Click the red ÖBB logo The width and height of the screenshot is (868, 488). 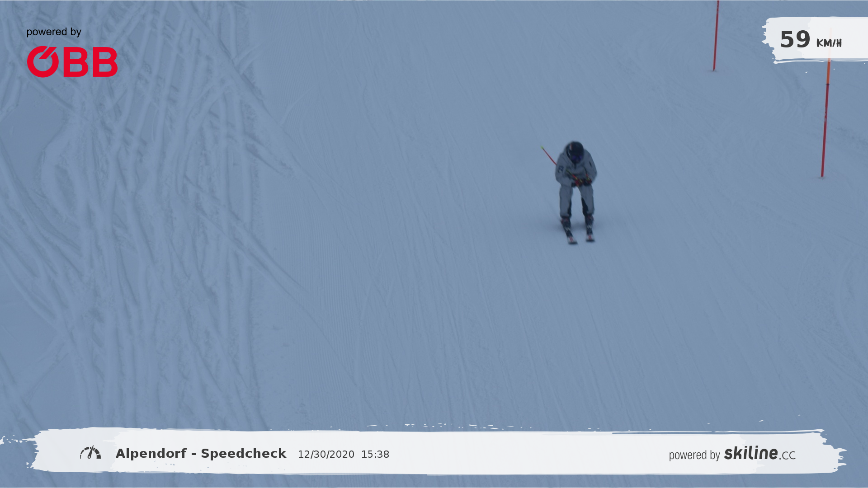click(x=72, y=62)
